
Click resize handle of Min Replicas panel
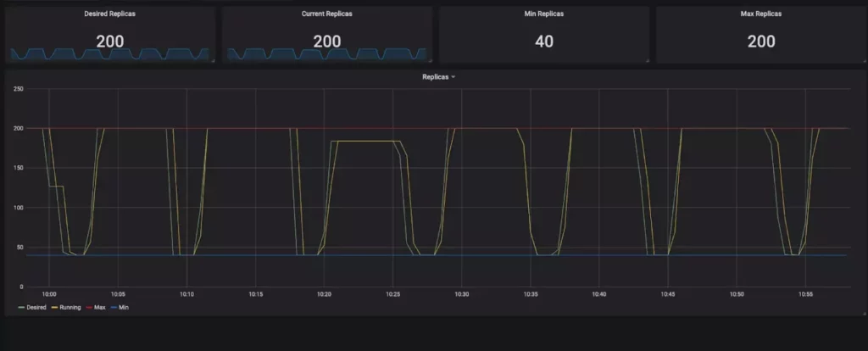(648, 61)
